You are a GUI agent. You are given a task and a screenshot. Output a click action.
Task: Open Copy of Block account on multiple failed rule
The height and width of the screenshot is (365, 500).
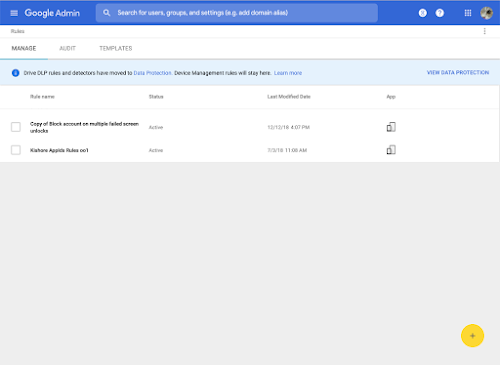click(84, 127)
